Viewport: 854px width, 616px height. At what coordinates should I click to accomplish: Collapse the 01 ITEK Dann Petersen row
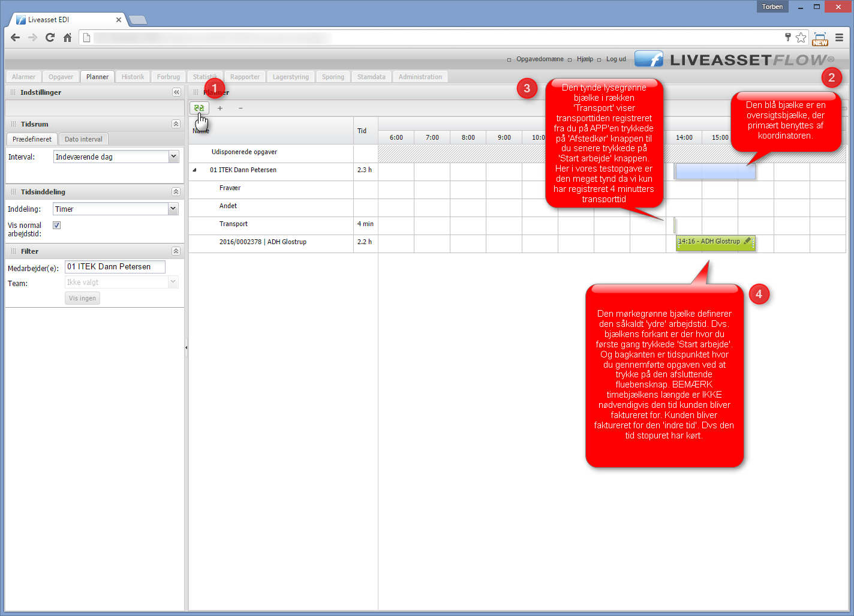194,170
